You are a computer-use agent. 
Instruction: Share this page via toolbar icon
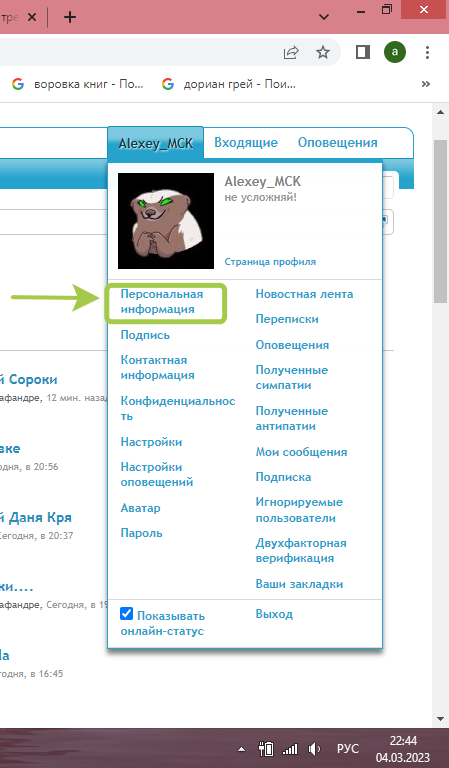click(291, 52)
